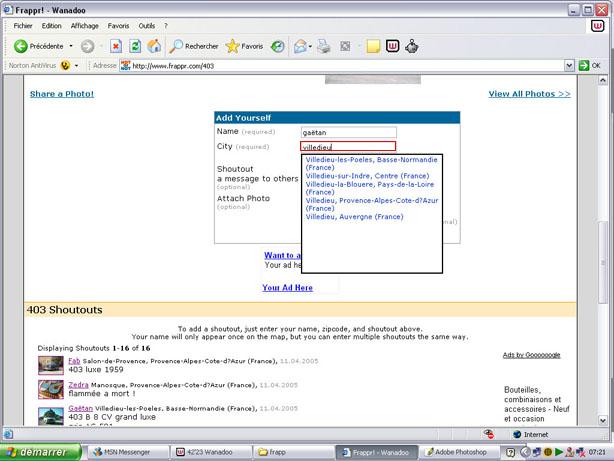The height and width of the screenshot is (461, 614).
Task: Click into the Name input field
Action: 348,132
